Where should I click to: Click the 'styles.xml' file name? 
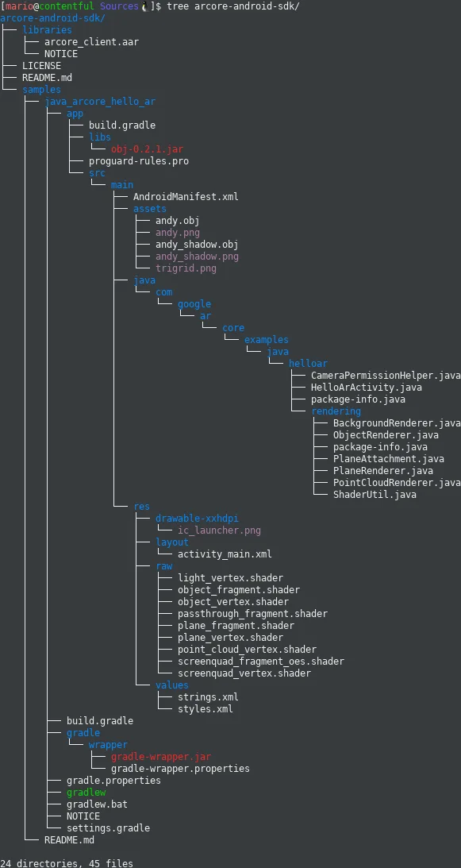[206, 710]
